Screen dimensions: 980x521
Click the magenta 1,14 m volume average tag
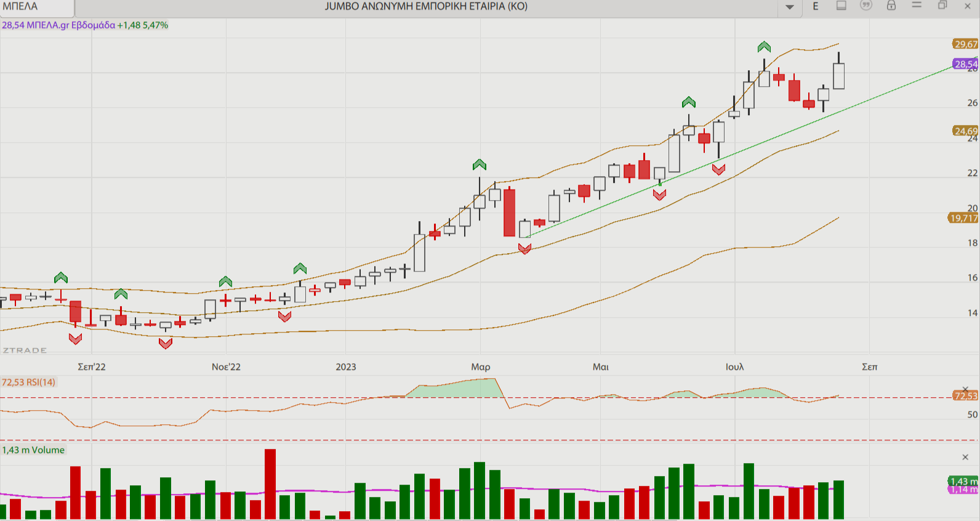pyautogui.click(x=963, y=490)
